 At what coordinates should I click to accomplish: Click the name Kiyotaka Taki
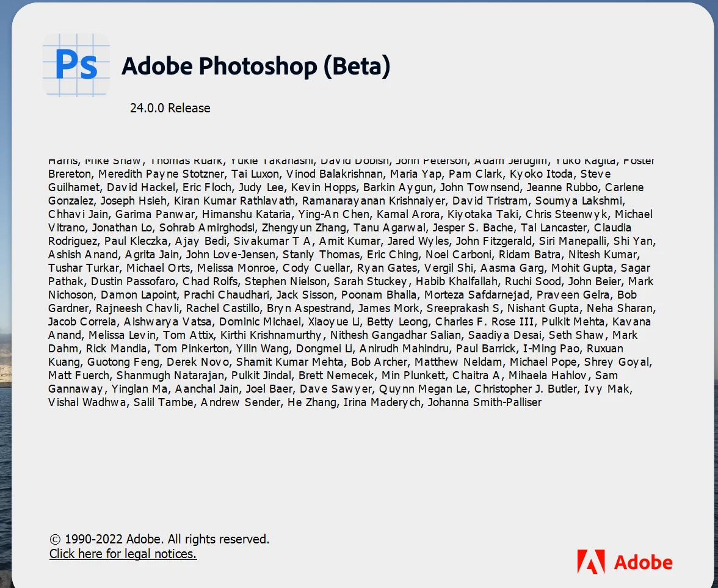click(x=482, y=214)
